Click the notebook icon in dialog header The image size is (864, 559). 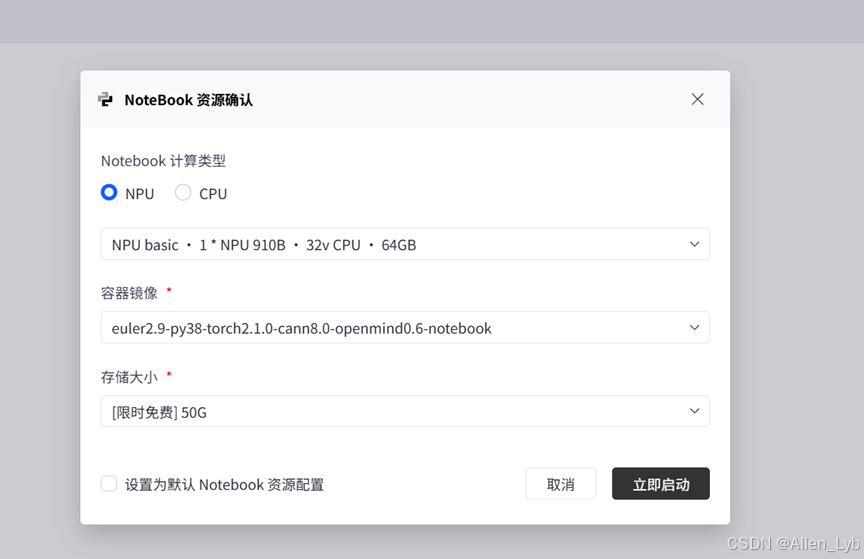105,100
